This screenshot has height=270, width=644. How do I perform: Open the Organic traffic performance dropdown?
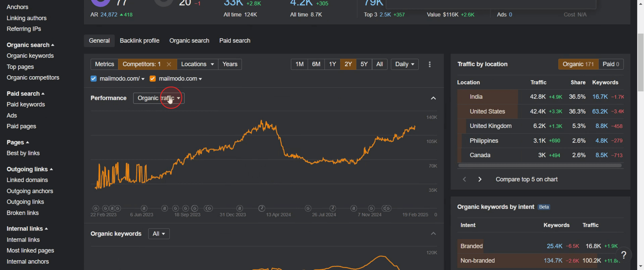click(x=159, y=98)
